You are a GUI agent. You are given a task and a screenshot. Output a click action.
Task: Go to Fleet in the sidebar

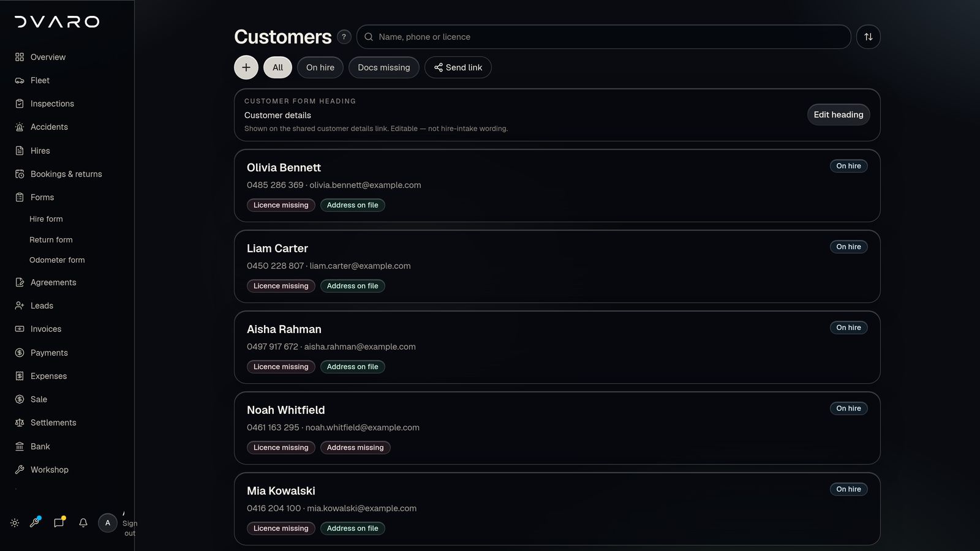click(x=32, y=80)
